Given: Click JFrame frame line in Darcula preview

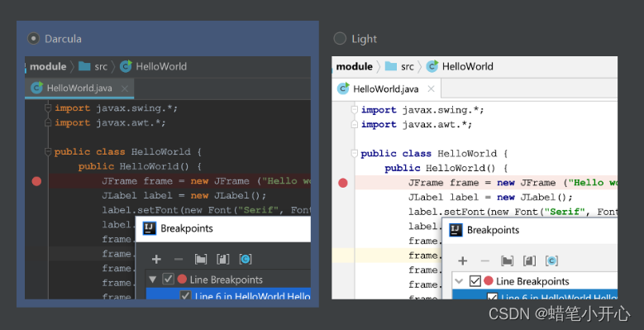Looking at the screenshot, I should point(206,181).
